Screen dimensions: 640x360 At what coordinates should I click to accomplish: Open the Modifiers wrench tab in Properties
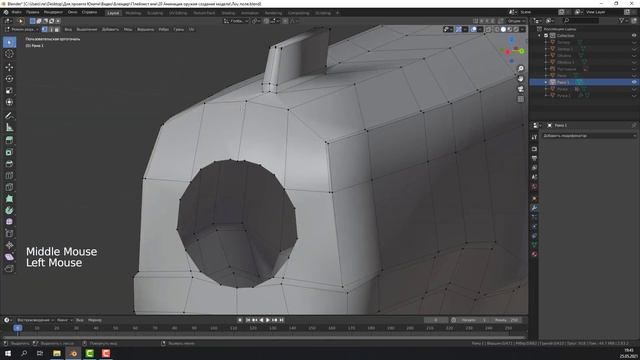[534, 208]
